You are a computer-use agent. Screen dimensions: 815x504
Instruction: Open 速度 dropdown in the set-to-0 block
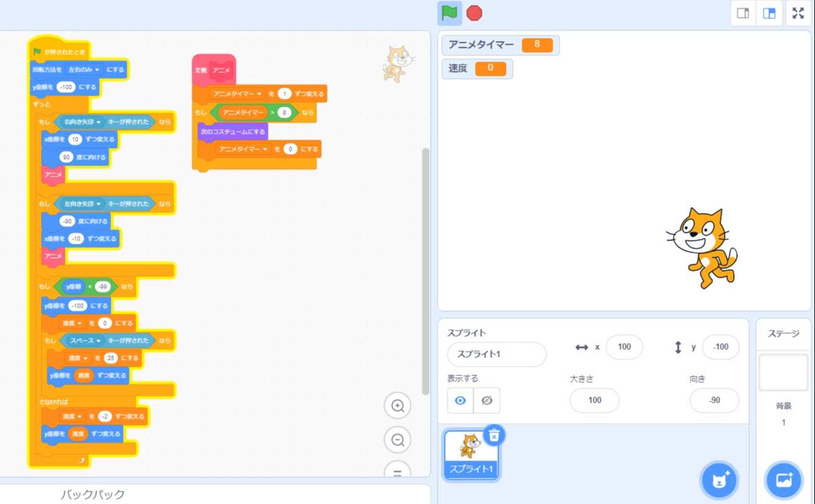tap(73, 323)
